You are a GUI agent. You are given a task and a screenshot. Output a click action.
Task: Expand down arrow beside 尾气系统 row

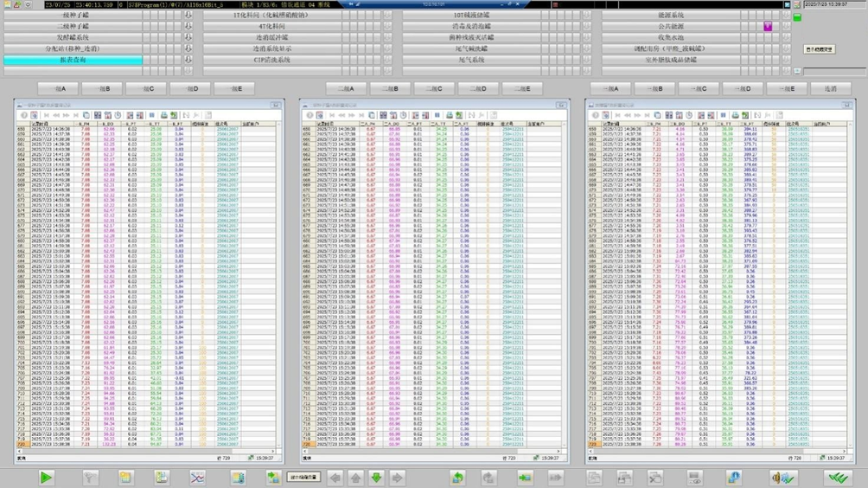[x=586, y=61]
